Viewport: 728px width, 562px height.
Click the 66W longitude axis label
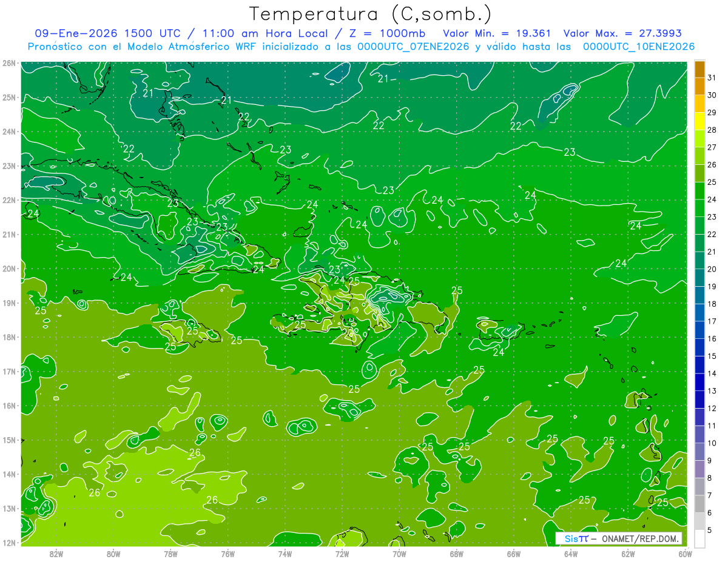tap(513, 553)
